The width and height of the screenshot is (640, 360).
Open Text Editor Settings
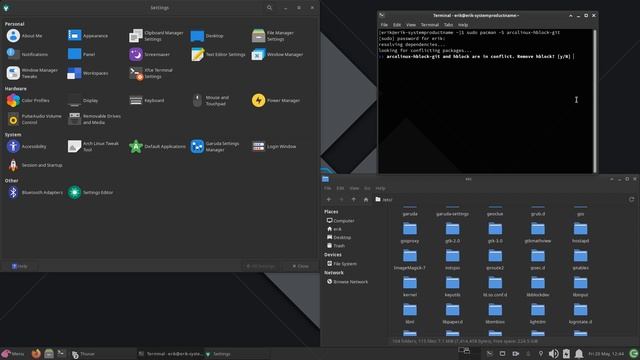(218, 54)
